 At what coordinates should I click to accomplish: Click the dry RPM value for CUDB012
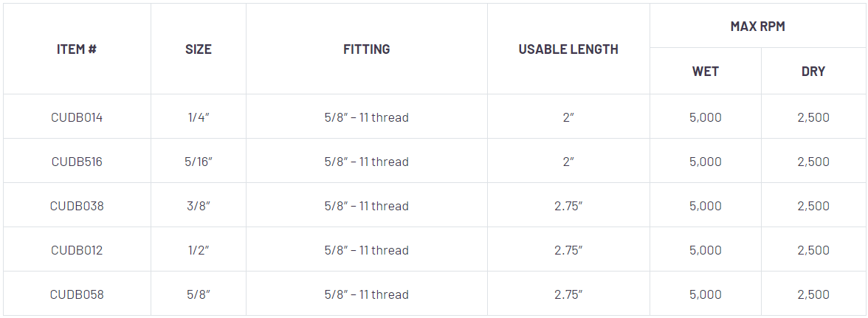point(813,250)
